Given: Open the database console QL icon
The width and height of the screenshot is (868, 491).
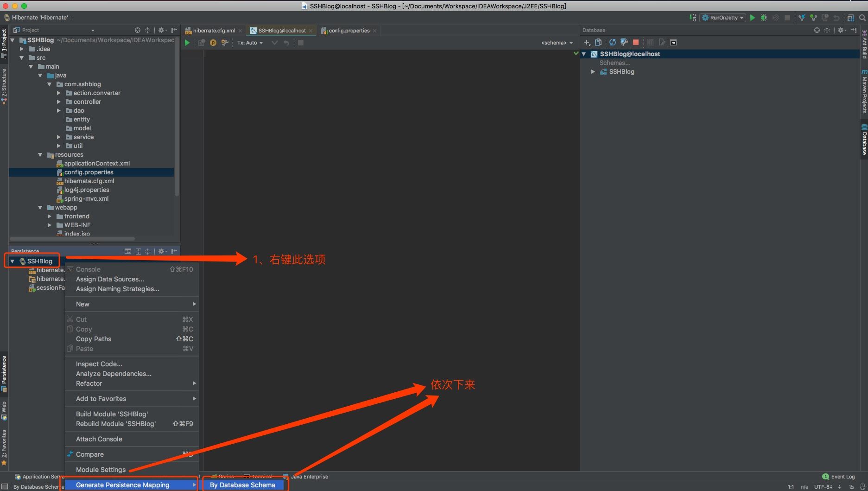Looking at the screenshot, I should click(673, 42).
